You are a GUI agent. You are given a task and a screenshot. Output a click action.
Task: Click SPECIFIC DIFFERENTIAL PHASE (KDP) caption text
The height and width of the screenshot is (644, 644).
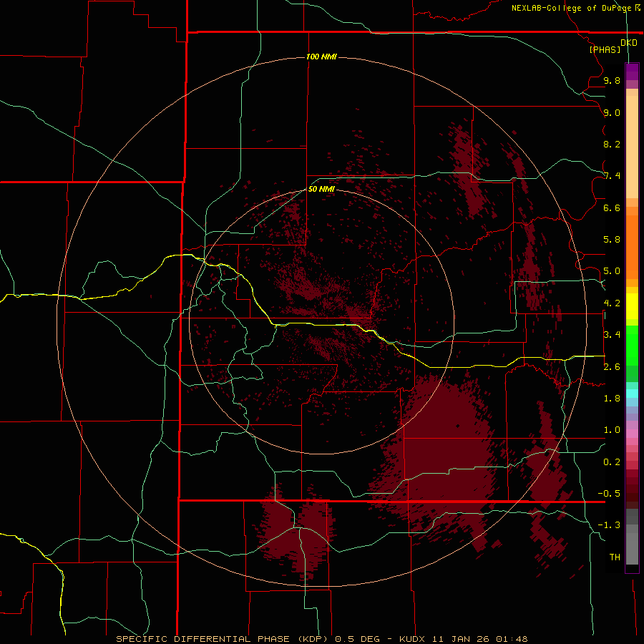click(x=223, y=639)
